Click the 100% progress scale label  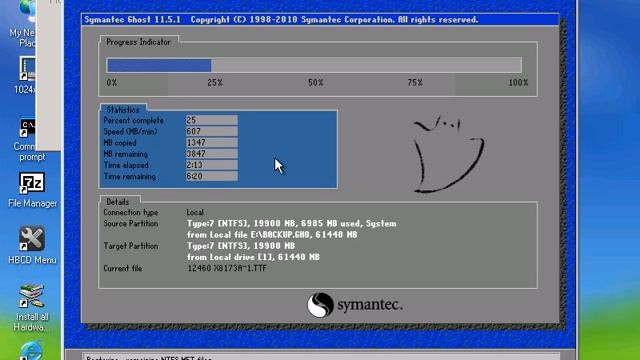click(518, 82)
